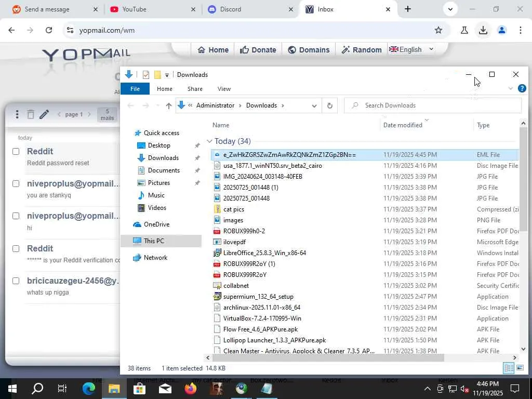
Task: Open a new Chrome tab
Action: (x=408, y=9)
